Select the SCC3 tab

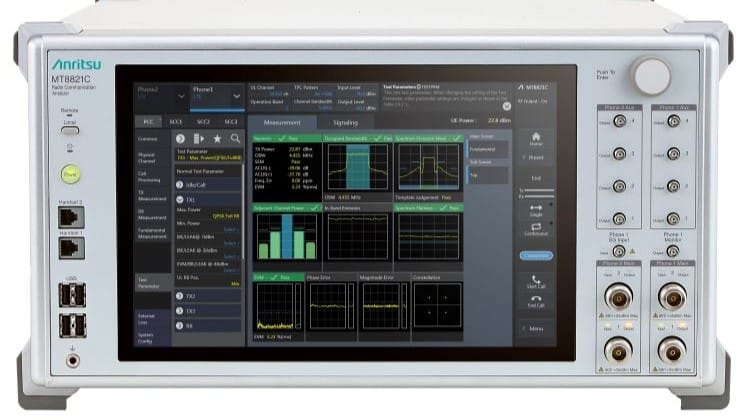click(231, 122)
